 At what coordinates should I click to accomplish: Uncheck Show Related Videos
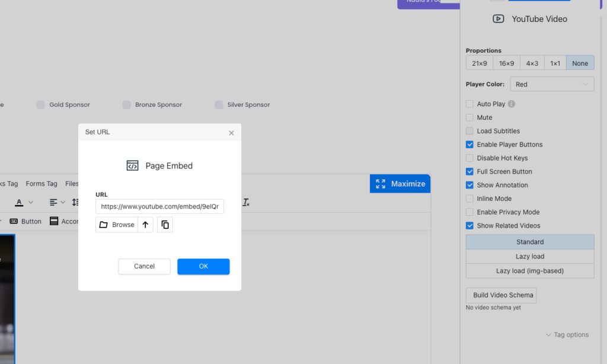click(469, 225)
